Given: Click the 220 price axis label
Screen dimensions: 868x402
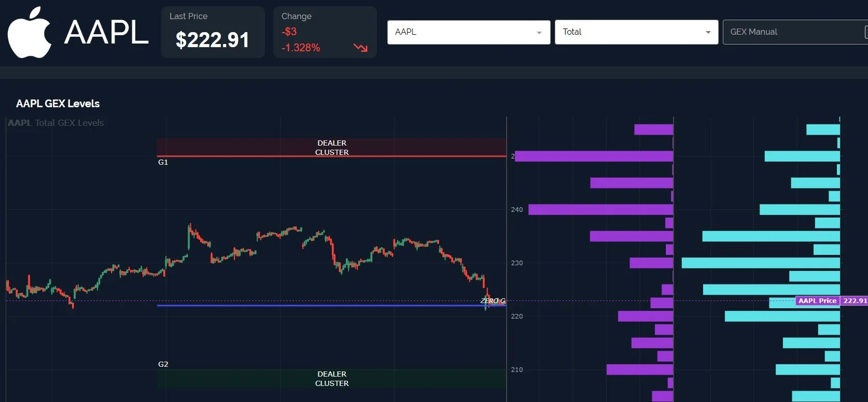Looking at the screenshot, I should (517, 317).
